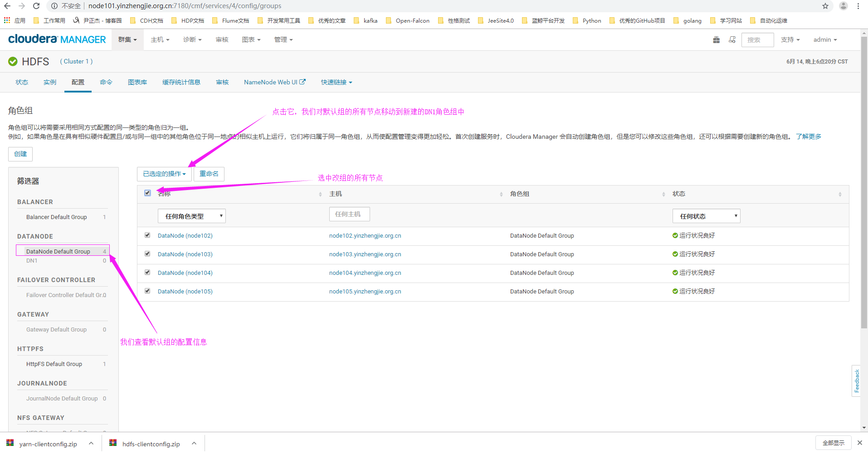
Task: Open the 已选定的操作 dropdown
Action: pyautogui.click(x=164, y=174)
